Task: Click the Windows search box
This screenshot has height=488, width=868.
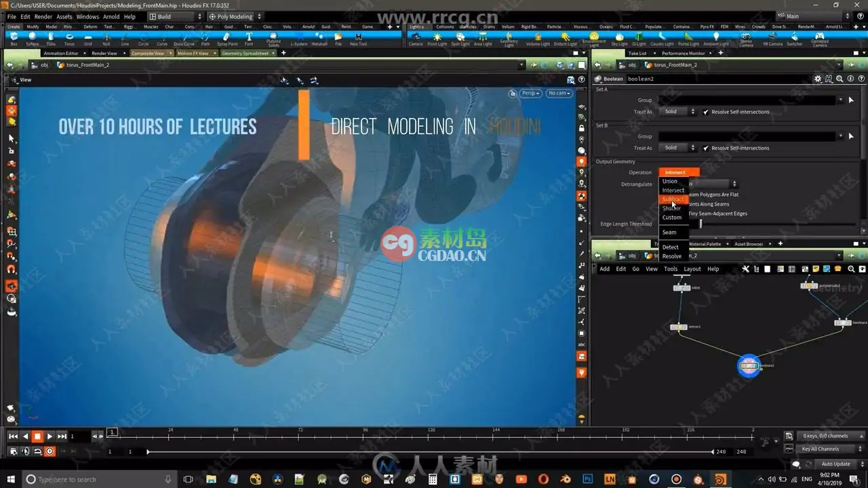Action: 98,479
